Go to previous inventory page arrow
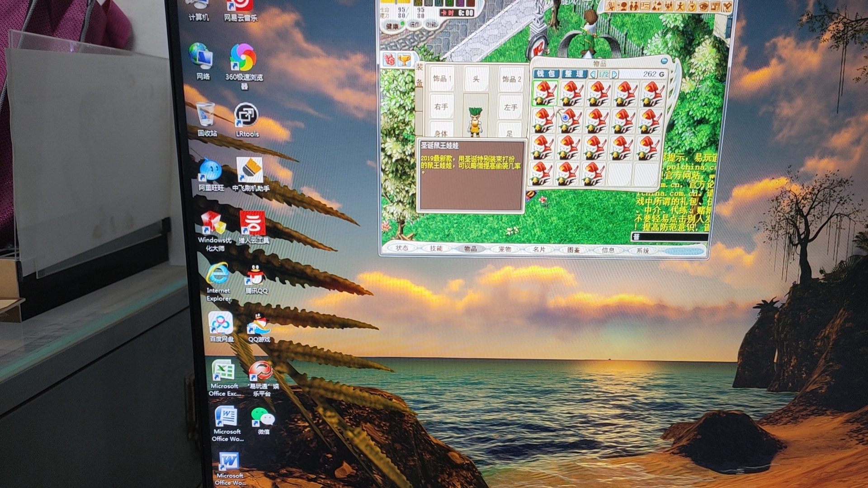868x488 pixels. tap(593, 74)
